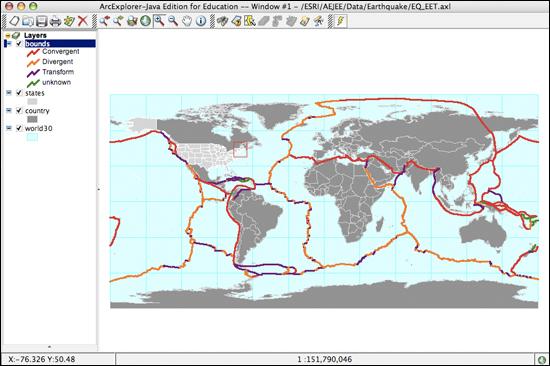Viewport: 550px width, 366px height.
Task: Click the Zoom to Full Extent globe
Action: 145,21
